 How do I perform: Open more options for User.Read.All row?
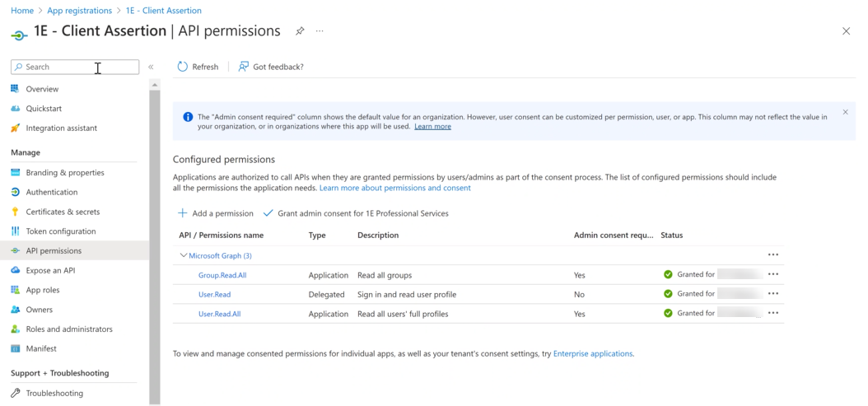[772, 313]
